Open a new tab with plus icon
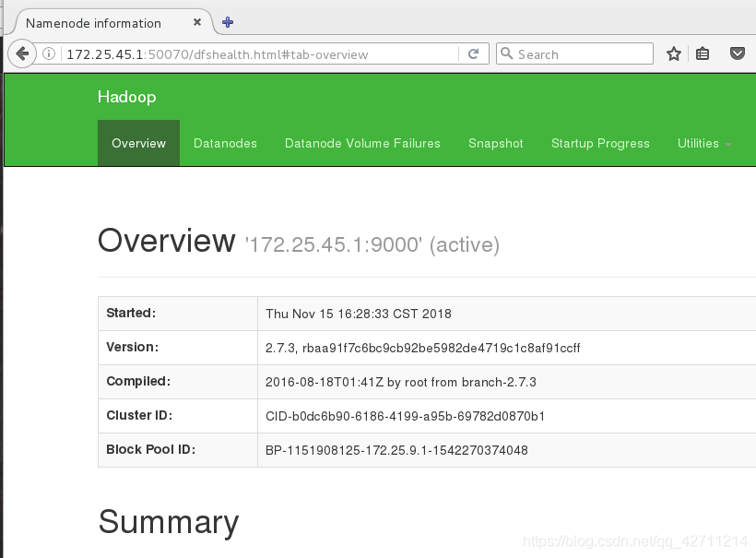Screen dimensions: 756x558 (x=228, y=22)
